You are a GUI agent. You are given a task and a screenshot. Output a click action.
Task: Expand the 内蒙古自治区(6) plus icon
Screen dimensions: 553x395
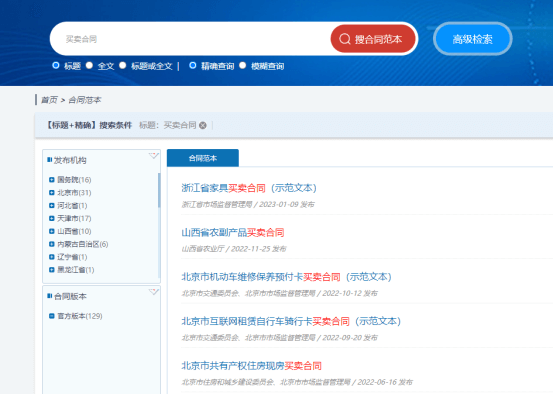pos(52,244)
